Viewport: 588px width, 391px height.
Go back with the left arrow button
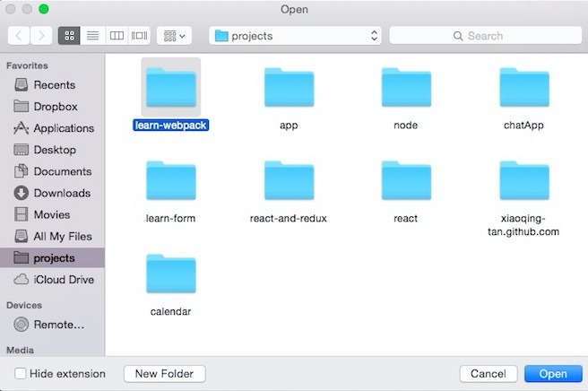click(x=19, y=36)
